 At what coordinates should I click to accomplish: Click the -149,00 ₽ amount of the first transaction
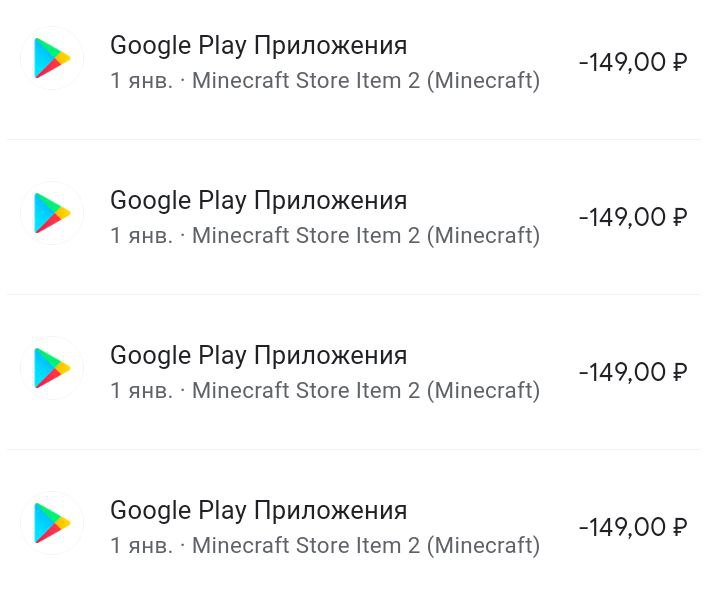pos(632,62)
